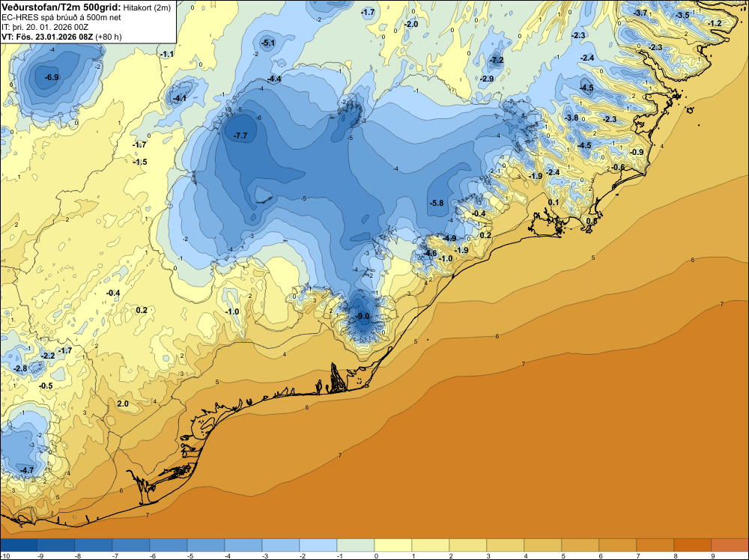Select the -7.2 temperature label
Screen dimensions: 749x560
point(497,60)
